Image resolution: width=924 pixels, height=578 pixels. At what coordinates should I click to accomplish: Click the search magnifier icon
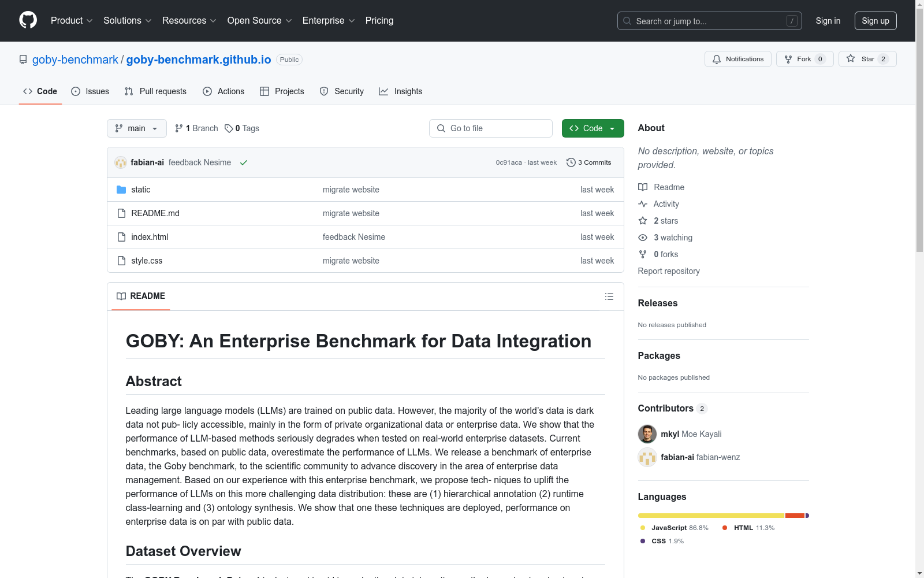[x=627, y=21]
